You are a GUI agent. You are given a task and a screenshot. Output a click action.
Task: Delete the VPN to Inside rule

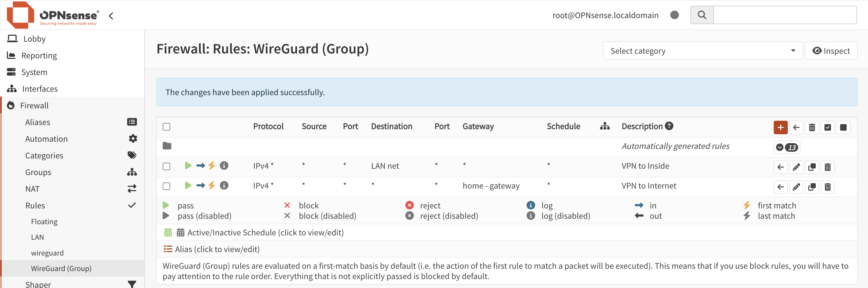(x=827, y=167)
